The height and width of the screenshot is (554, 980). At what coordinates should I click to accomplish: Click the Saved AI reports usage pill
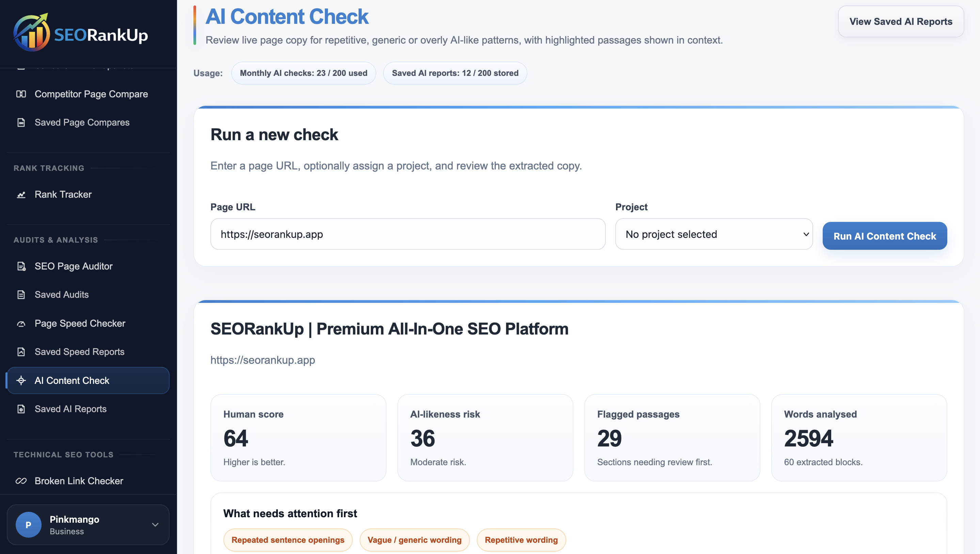tap(455, 73)
